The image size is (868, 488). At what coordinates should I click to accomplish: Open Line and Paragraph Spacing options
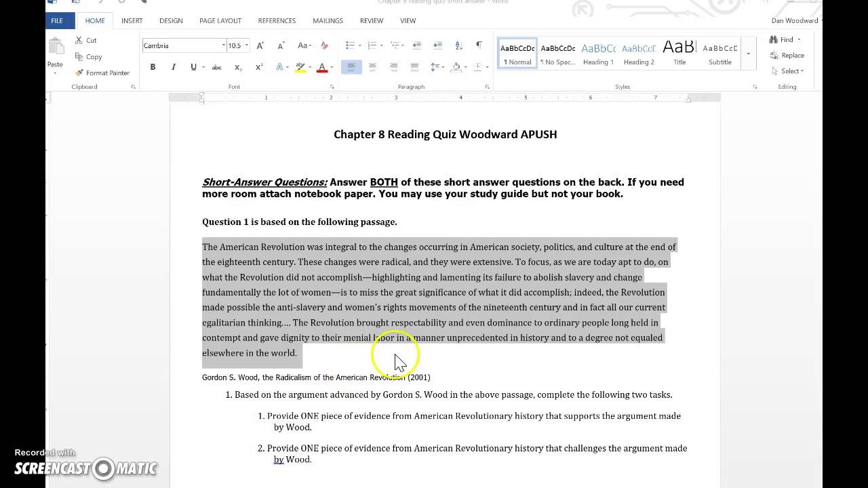pyautogui.click(x=437, y=67)
